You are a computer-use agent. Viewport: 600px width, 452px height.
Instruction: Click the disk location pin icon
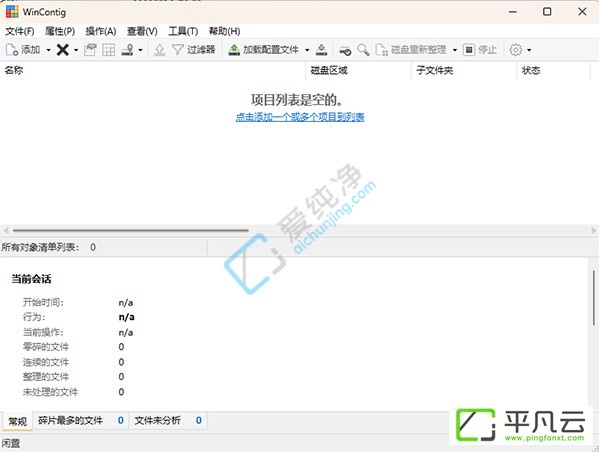[x=127, y=50]
